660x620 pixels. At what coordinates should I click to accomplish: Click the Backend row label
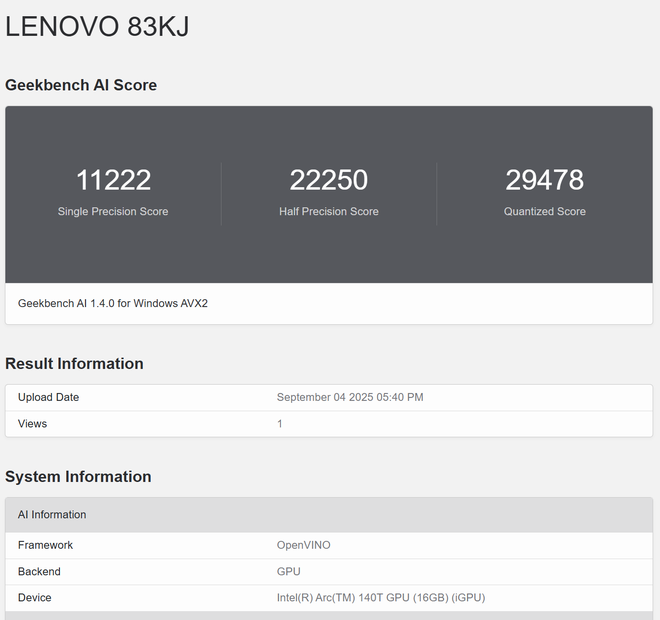click(39, 572)
